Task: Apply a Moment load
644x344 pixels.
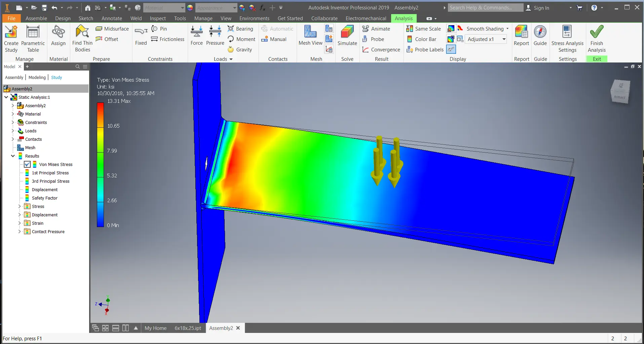Action: [x=241, y=39]
